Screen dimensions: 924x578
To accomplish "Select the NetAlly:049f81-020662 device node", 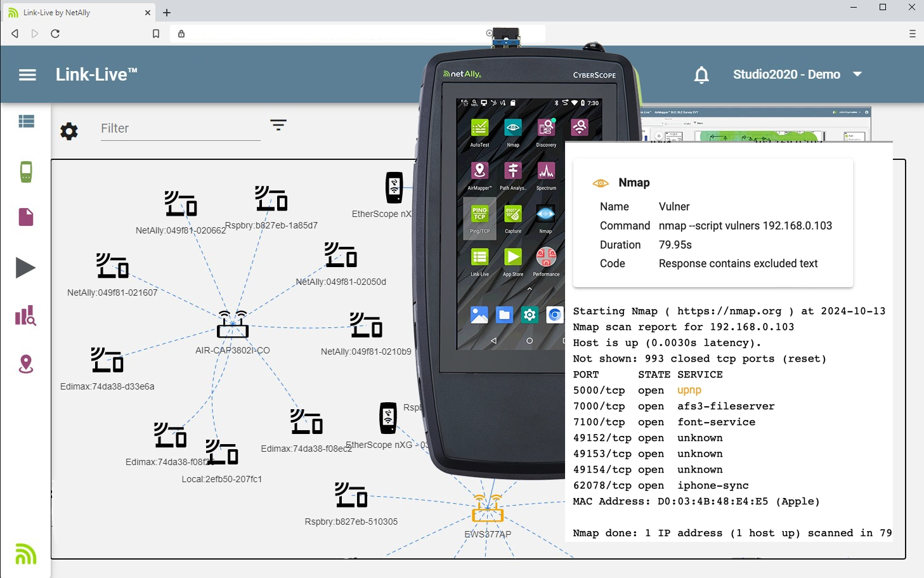I will click(x=181, y=204).
